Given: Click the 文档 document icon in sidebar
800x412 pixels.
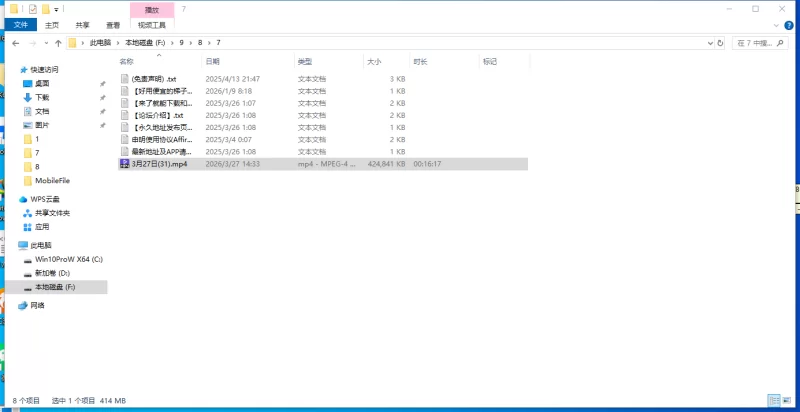Looking at the screenshot, I should pyautogui.click(x=28, y=111).
